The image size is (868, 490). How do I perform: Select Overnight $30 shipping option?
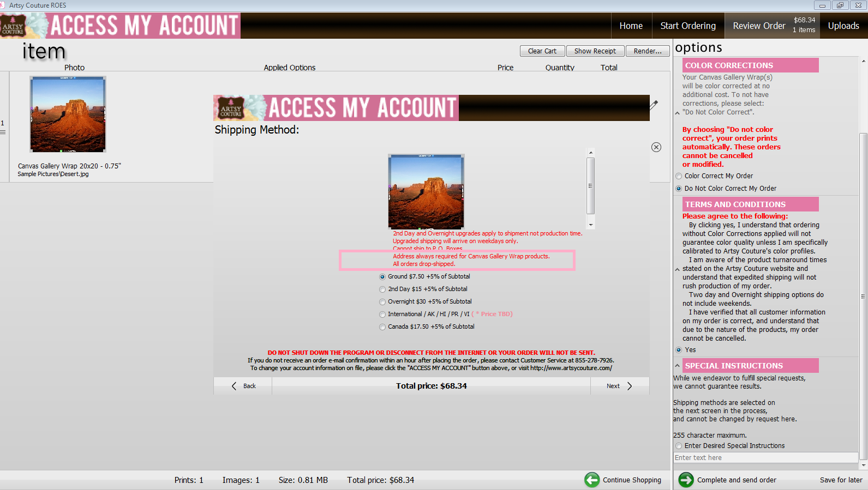point(382,302)
